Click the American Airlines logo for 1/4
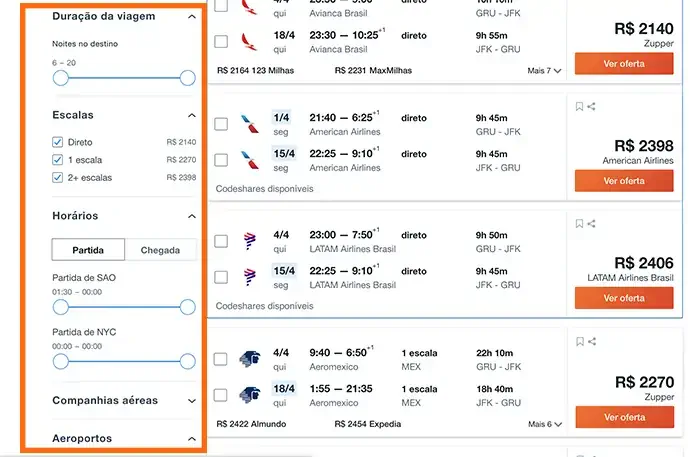Image resolution: width=690 pixels, height=457 pixels. tap(249, 125)
